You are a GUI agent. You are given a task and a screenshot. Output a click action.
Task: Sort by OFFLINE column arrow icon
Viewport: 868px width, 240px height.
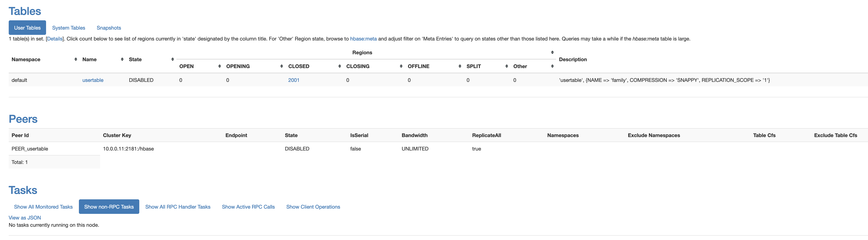(460, 66)
